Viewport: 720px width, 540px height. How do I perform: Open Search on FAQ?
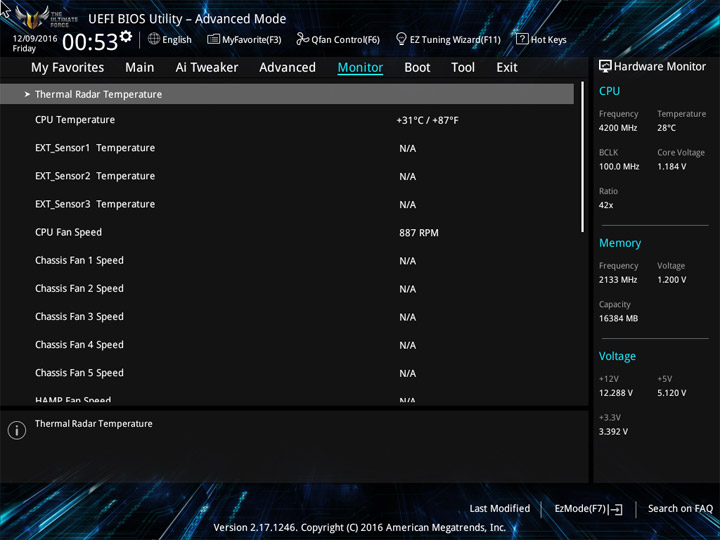tap(681, 509)
